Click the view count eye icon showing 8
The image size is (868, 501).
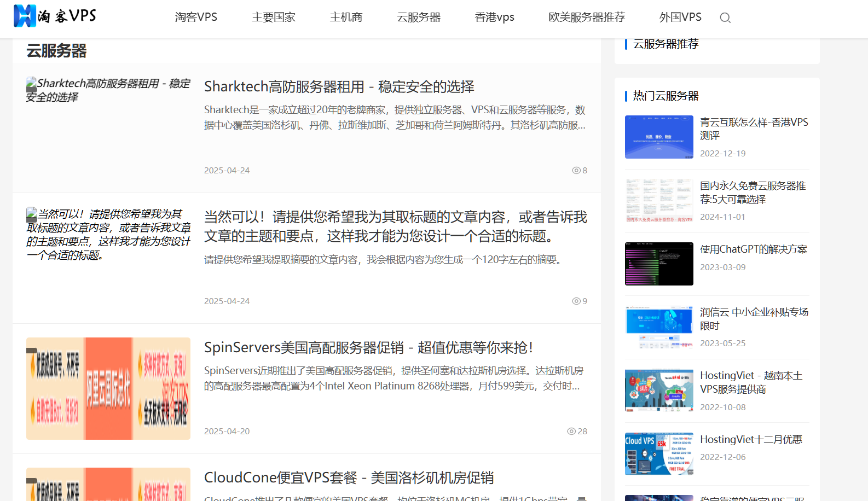(576, 170)
